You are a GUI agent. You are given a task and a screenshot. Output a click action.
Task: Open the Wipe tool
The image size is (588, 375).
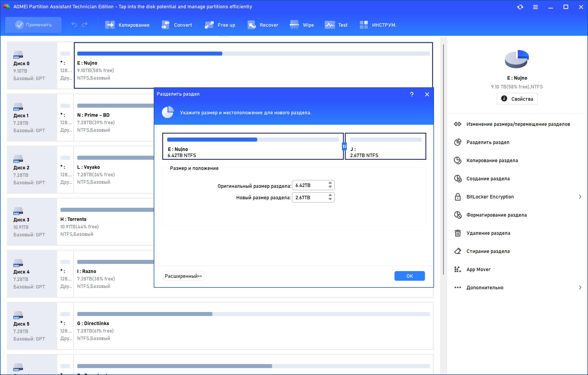302,25
